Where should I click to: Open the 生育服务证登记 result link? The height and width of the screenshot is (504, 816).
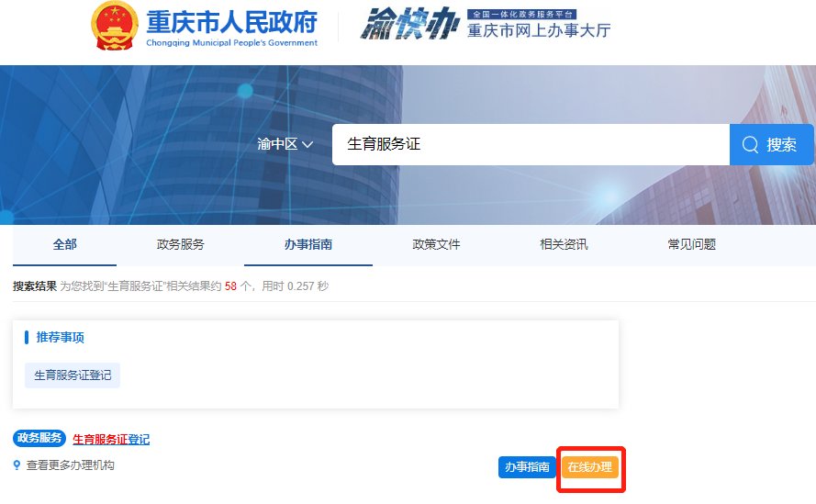coord(111,440)
